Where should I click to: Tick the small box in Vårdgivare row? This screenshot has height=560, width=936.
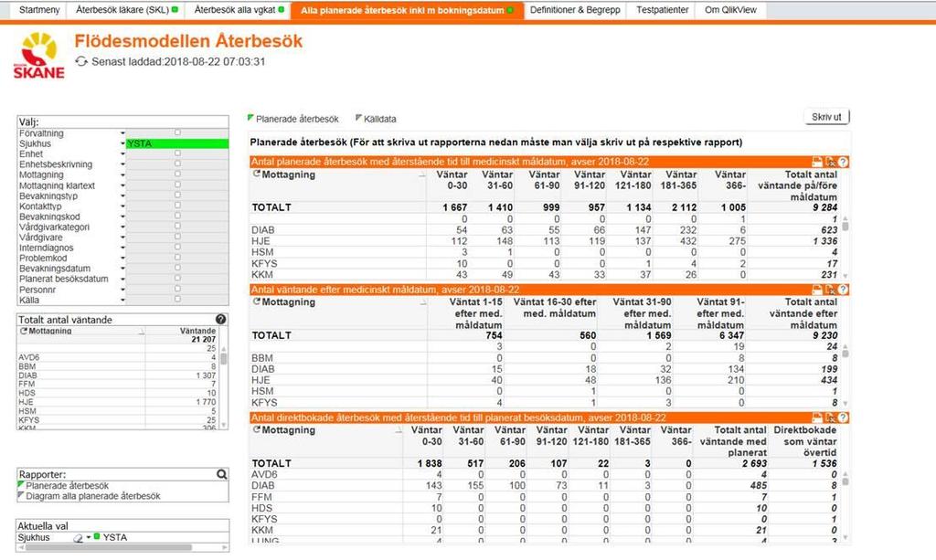point(177,237)
